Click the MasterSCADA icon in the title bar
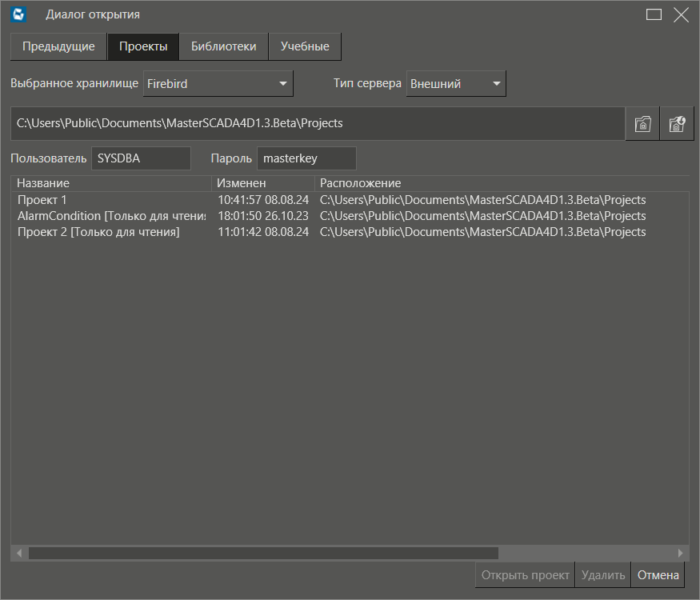Image resolution: width=700 pixels, height=600 pixels. coord(18,14)
